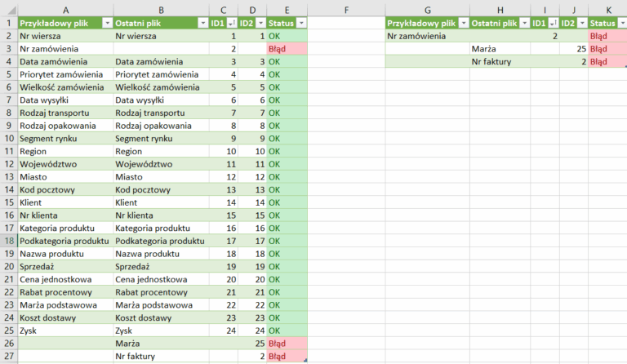The height and width of the screenshot is (364, 627).
Task: Select the row 18 header
Action: point(7,241)
